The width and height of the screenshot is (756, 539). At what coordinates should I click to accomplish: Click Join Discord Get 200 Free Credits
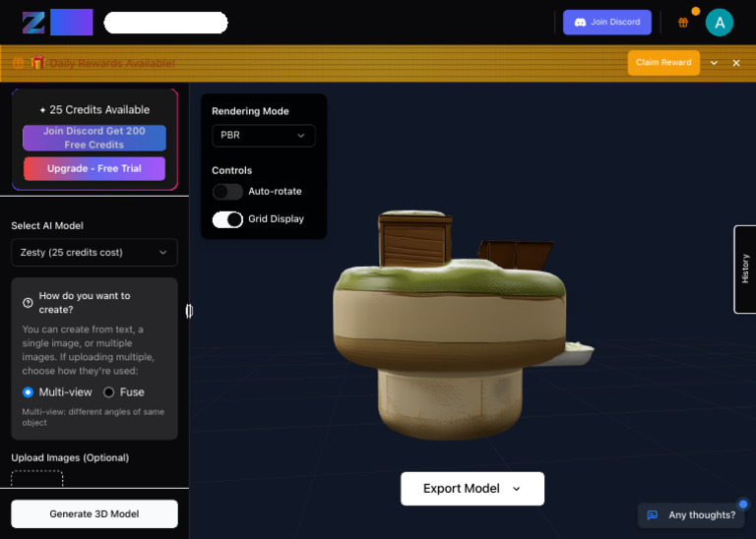coord(94,138)
